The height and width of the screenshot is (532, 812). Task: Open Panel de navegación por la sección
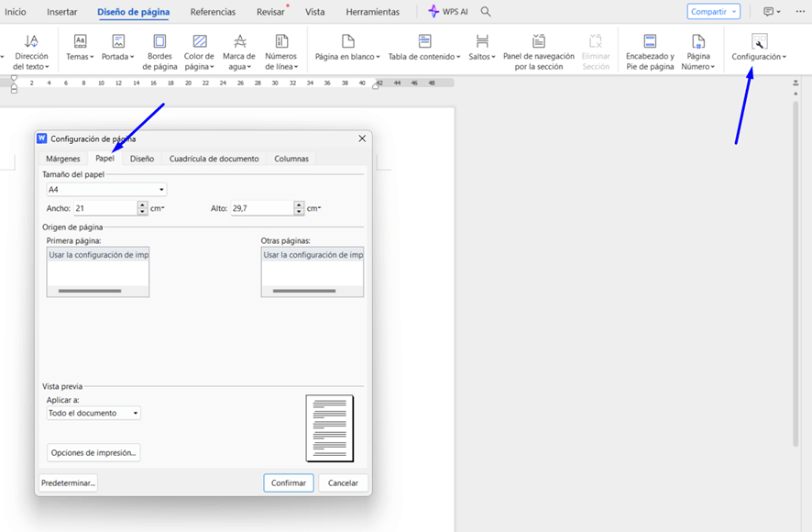click(x=538, y=41)
